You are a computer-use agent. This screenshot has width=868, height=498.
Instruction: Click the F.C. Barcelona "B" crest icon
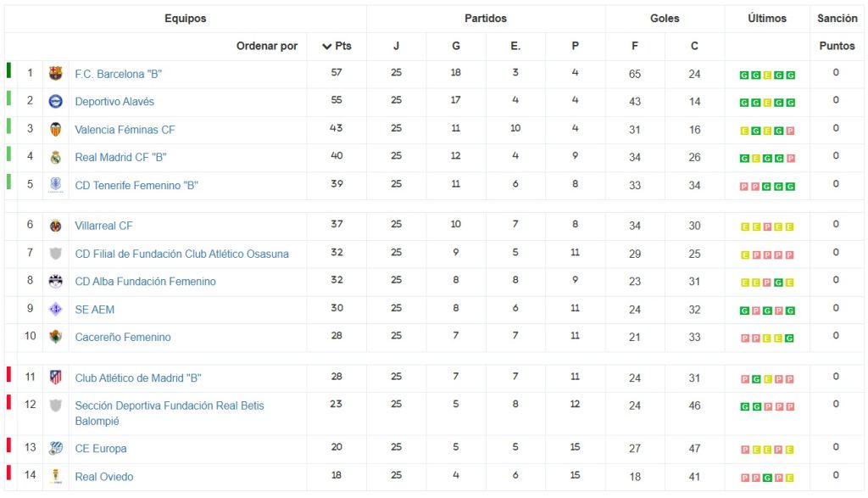tap(56, 74)
